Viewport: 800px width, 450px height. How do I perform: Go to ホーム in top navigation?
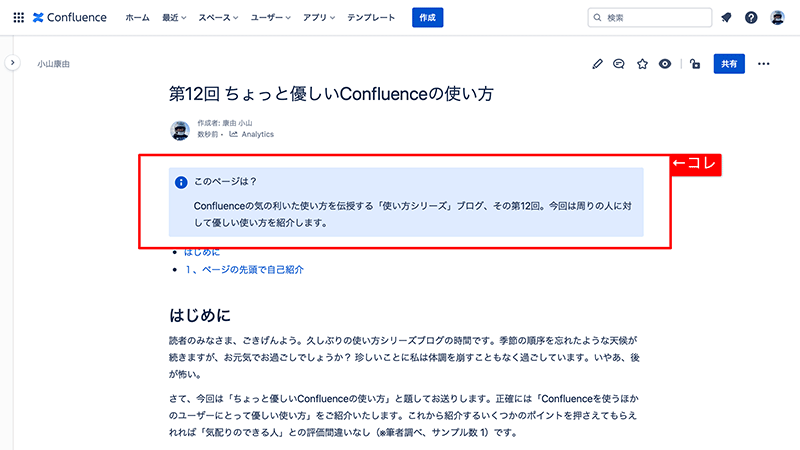click(x=137, y=17)
